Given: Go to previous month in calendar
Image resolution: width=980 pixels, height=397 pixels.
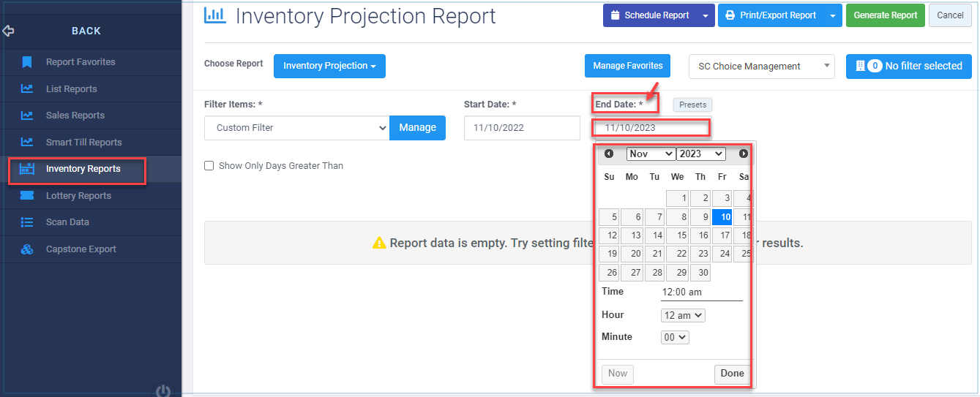Looking at the screenshot, I should (609, 154).
